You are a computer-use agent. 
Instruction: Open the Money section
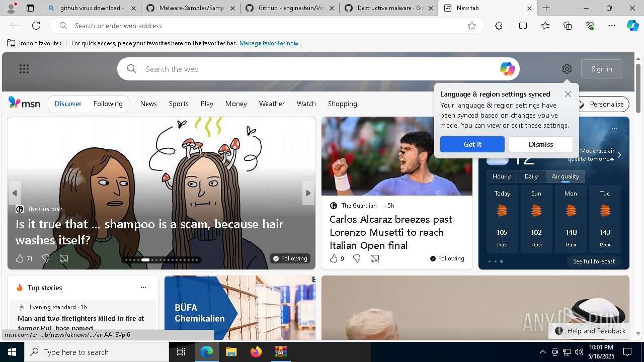click(x=236, y=104)
